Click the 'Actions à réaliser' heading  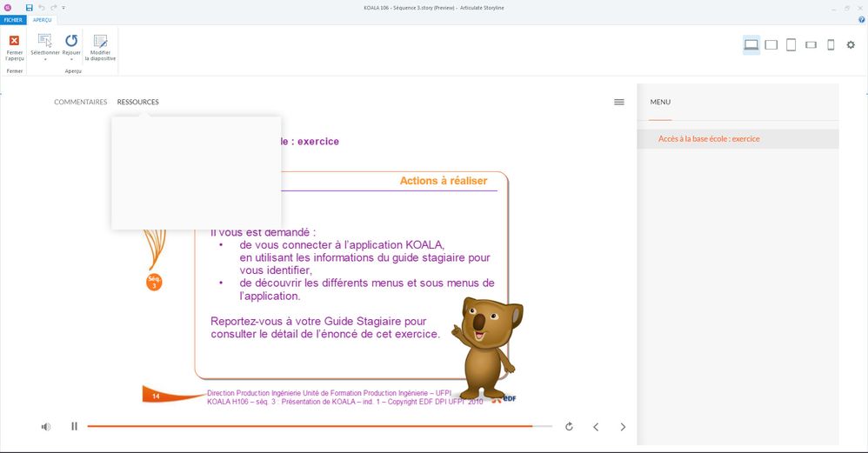pos(444,181)
